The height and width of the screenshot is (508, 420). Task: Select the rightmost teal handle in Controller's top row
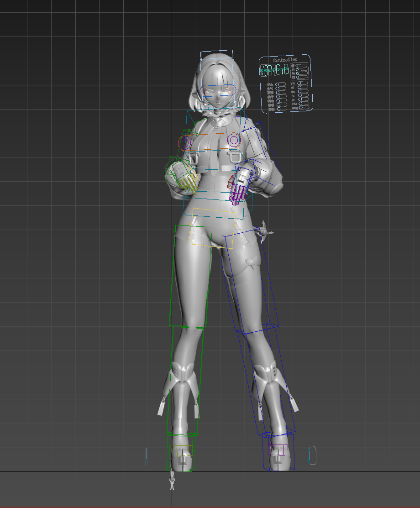286,68
